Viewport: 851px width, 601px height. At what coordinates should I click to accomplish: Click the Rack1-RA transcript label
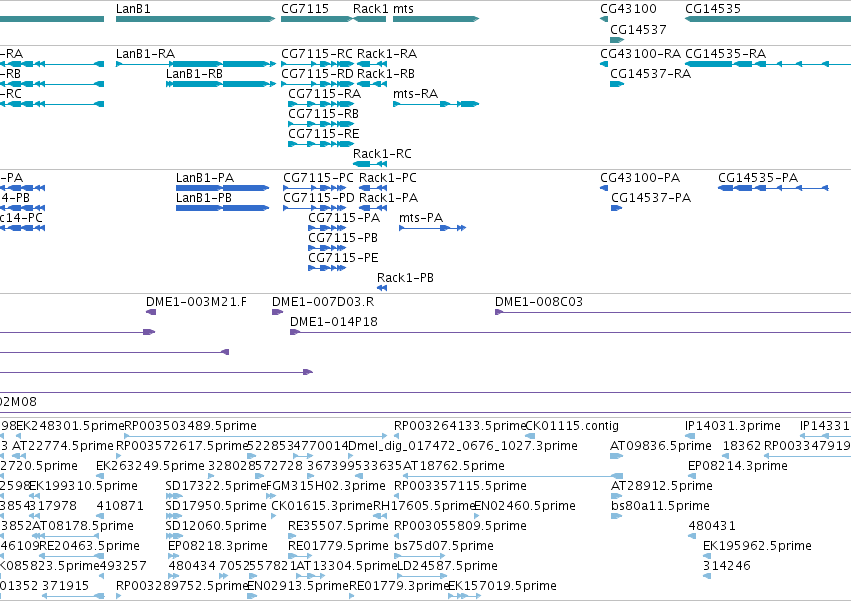(x=387, y=54)
